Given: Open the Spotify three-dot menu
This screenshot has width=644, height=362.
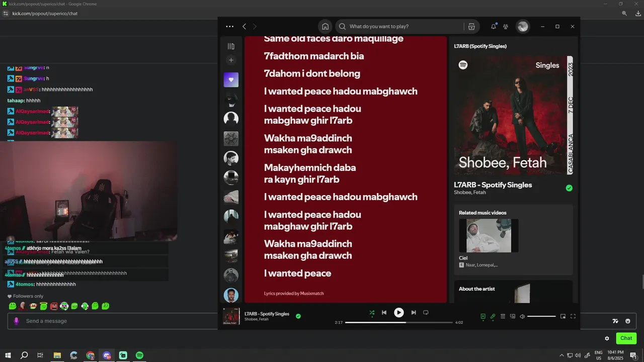Looking at the screenshot, I should coord(229,26).
